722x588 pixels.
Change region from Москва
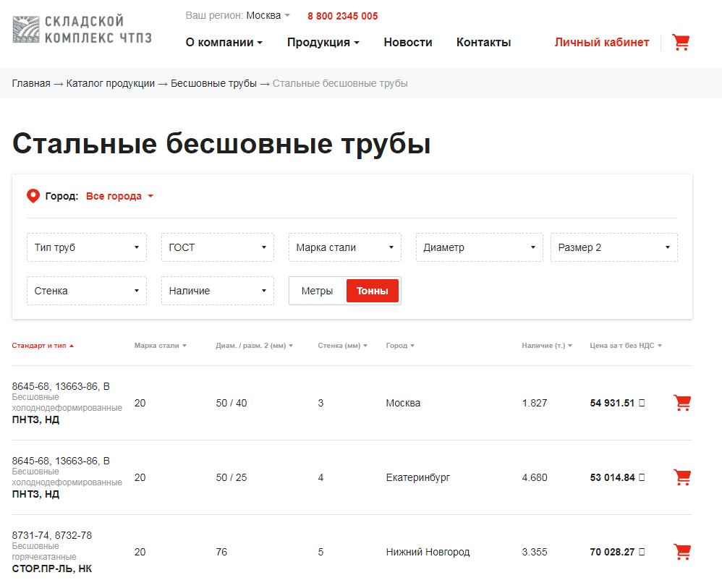click(268, 16)
